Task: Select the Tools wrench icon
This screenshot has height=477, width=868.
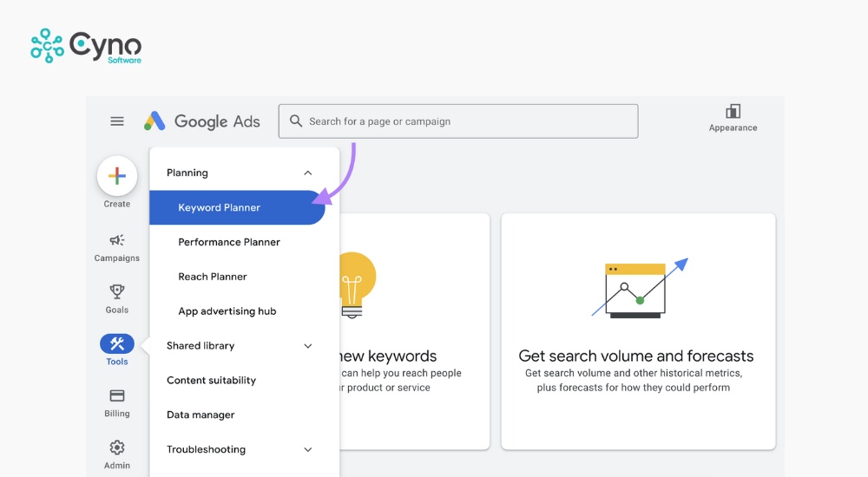Action: [117, 343]
